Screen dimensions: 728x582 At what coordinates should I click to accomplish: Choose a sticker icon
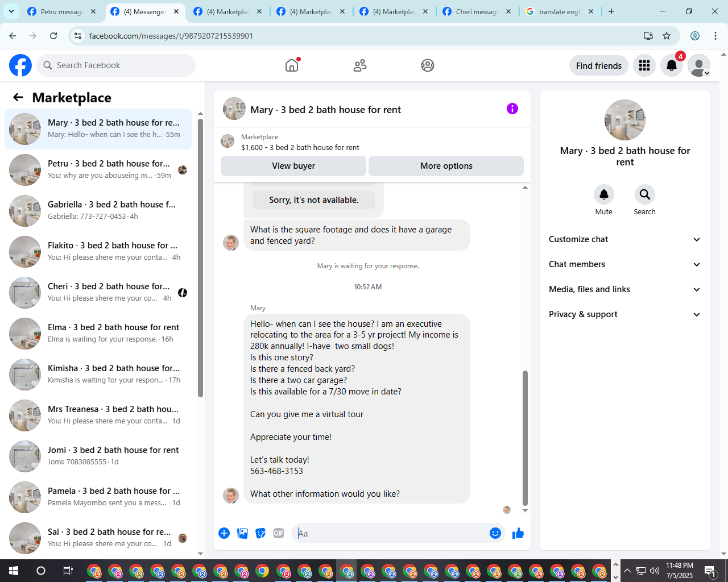coord(260,533)
